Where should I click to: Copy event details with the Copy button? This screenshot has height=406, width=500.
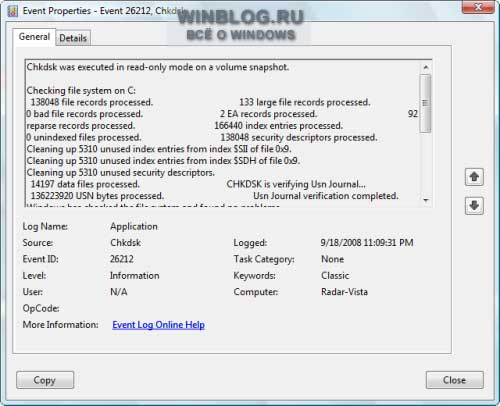45,380
